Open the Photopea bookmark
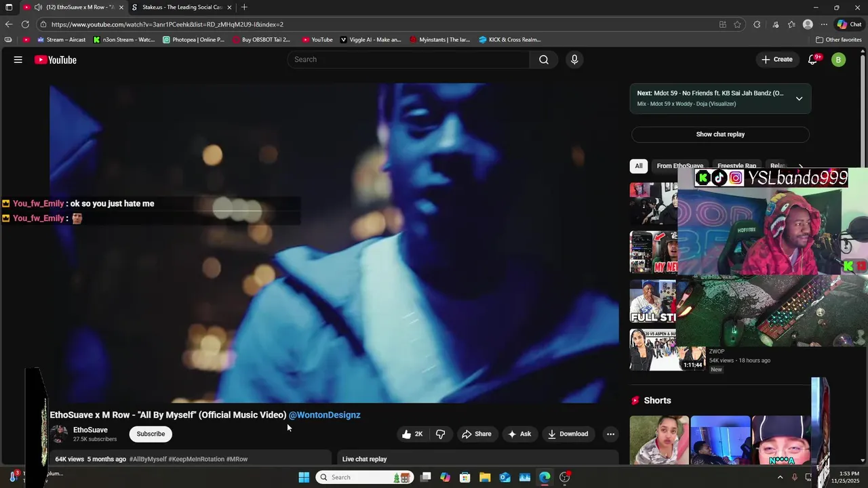This screenshot has width=868, height=488. (194, 39)
